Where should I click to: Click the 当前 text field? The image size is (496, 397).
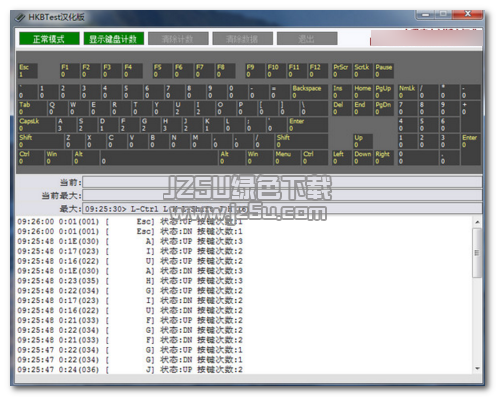click(x=282, y=182)
